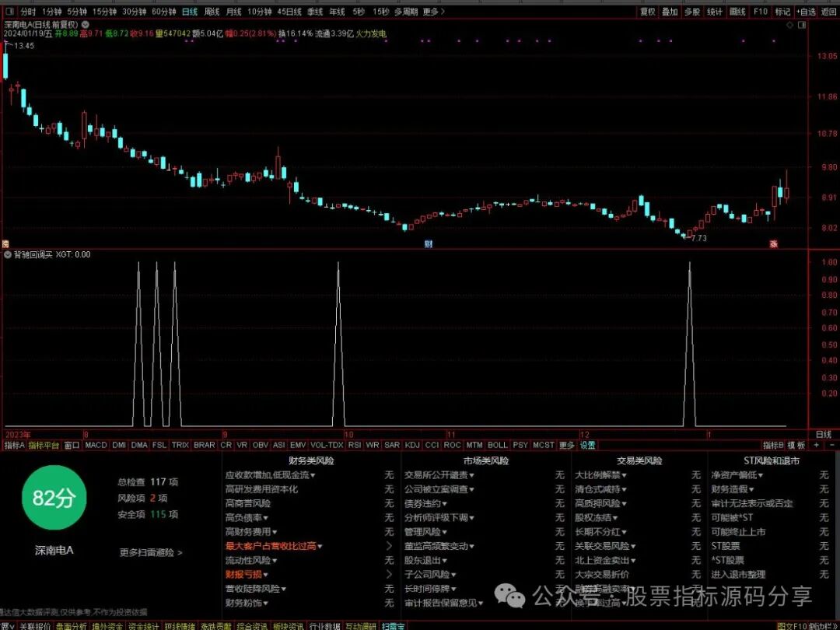Click the minus button at indicator bar end
840x630 pixels.
tap(832, 445)
